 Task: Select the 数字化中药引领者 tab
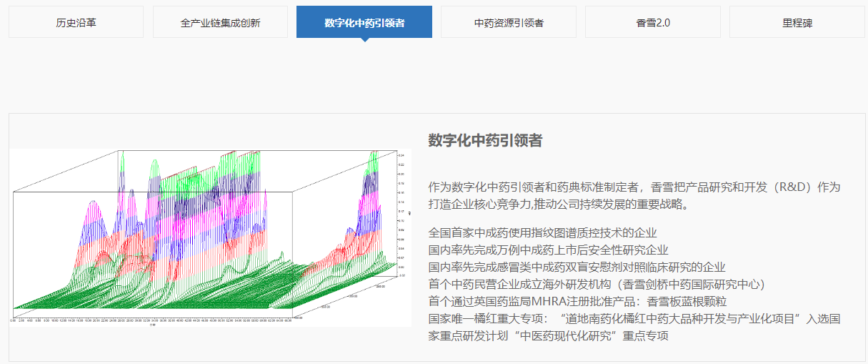[x=364, y=22]
